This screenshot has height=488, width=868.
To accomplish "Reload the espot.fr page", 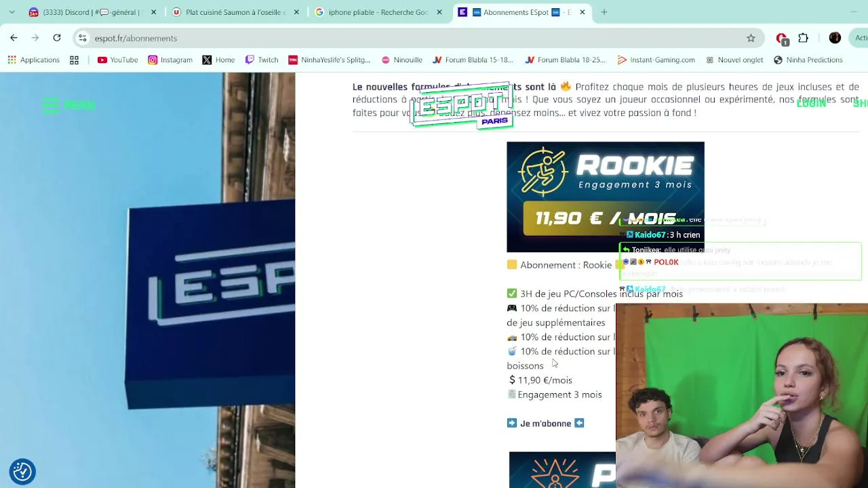I will (57, 38).
